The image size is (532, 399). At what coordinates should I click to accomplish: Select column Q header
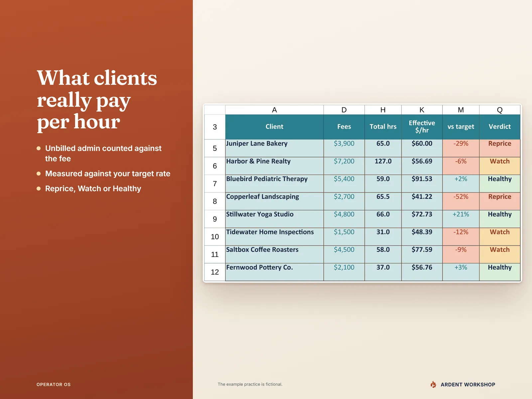click(500, 110)
